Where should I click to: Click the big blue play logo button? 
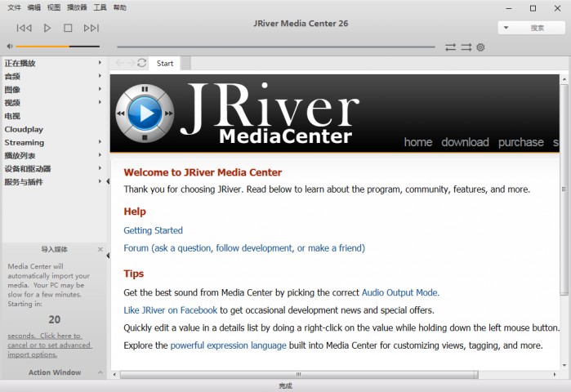(x=145, y=114)
